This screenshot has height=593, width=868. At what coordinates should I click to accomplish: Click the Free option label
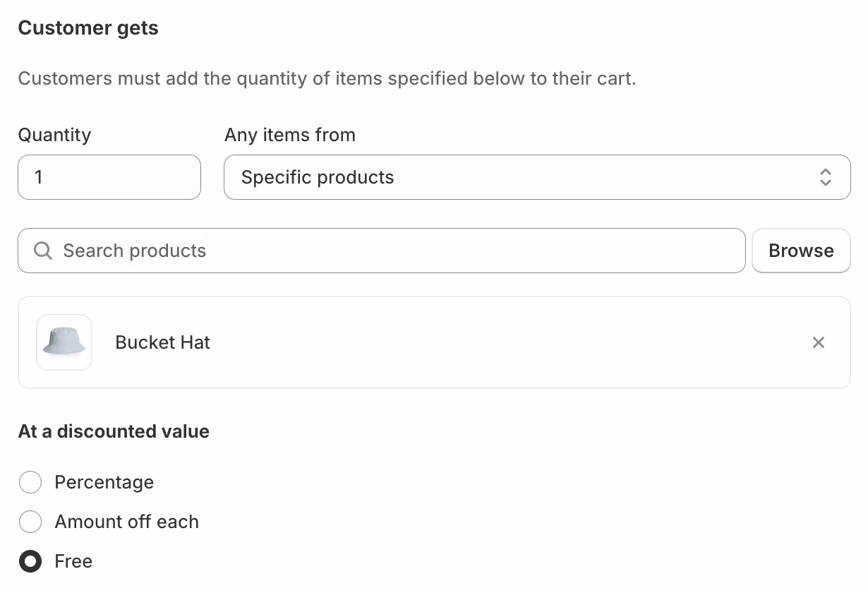[x=73, y=561]
